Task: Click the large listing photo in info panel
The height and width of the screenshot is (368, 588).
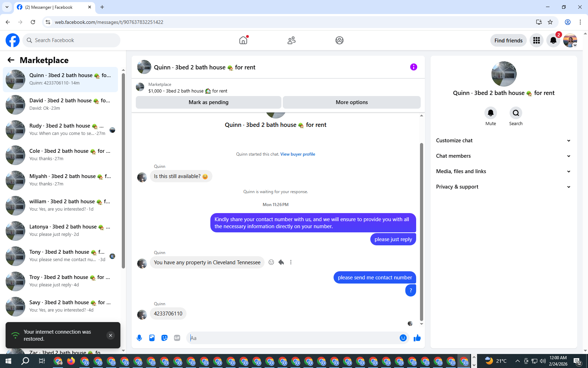Action: [504, 74]
